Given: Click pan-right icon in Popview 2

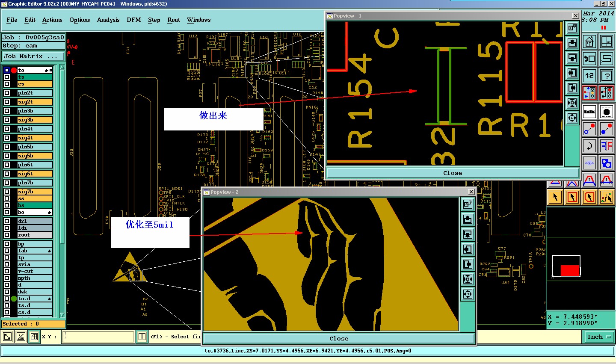Looking at the screenshot, I should click(468, 264).
